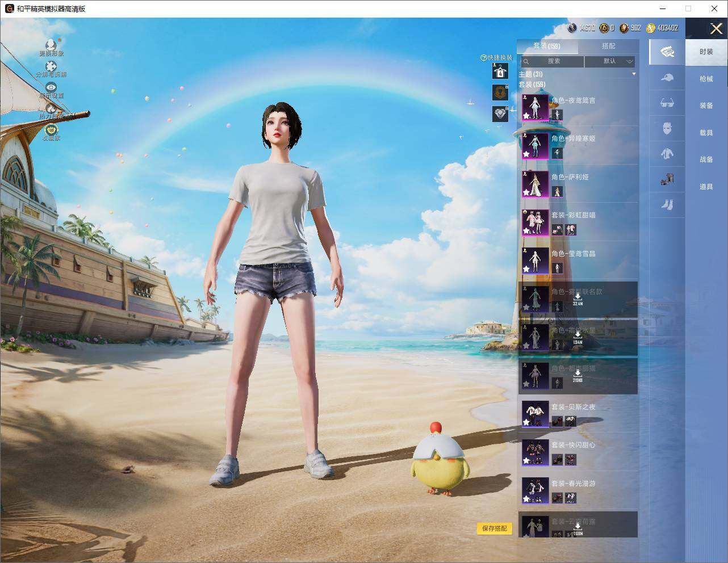Select the 套装-贝斯之夜 outfit thumbnail
The image size is (728, 563).
pos(535,414)
